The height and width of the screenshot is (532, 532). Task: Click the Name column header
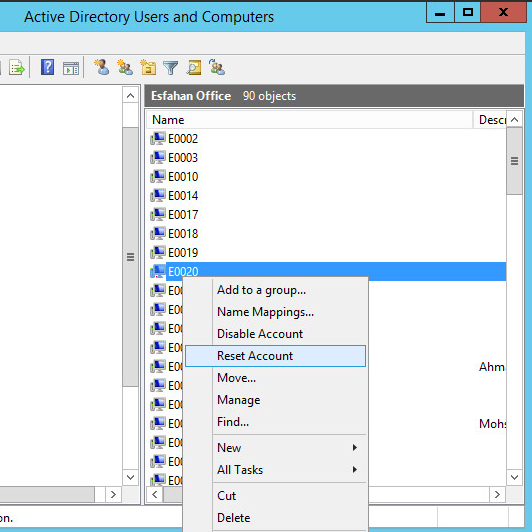click(x=309, y=120)
